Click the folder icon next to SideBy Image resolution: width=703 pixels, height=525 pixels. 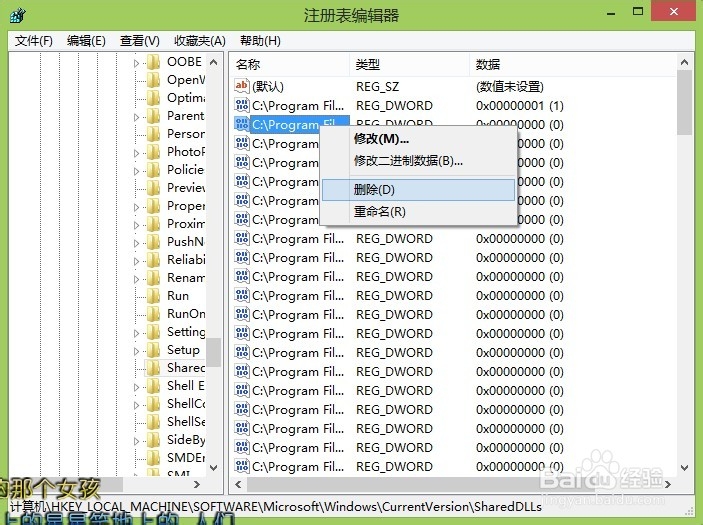coord(153,439)
